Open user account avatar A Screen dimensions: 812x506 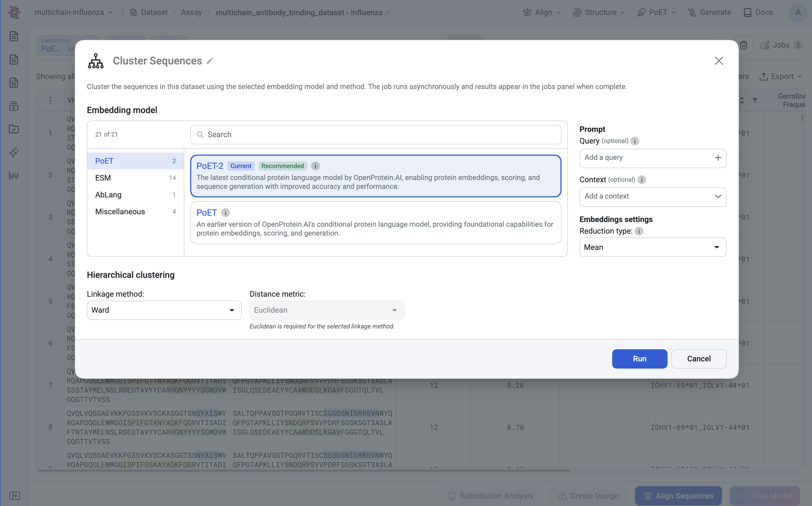pos(798,12)
